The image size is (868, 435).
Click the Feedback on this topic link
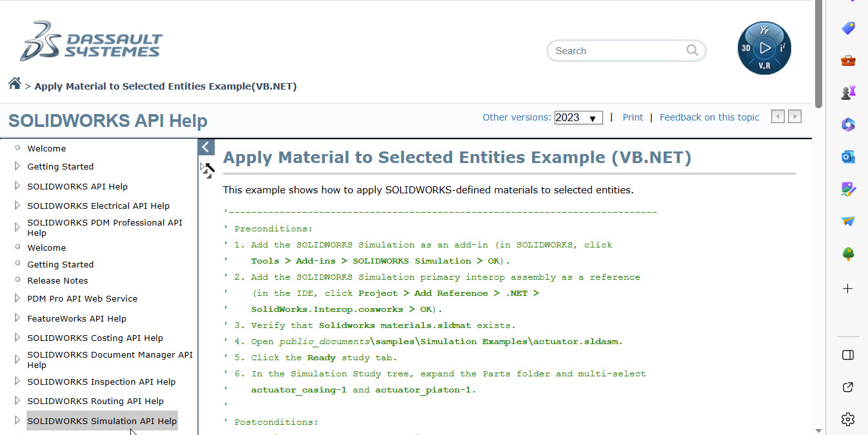(709, 117)
